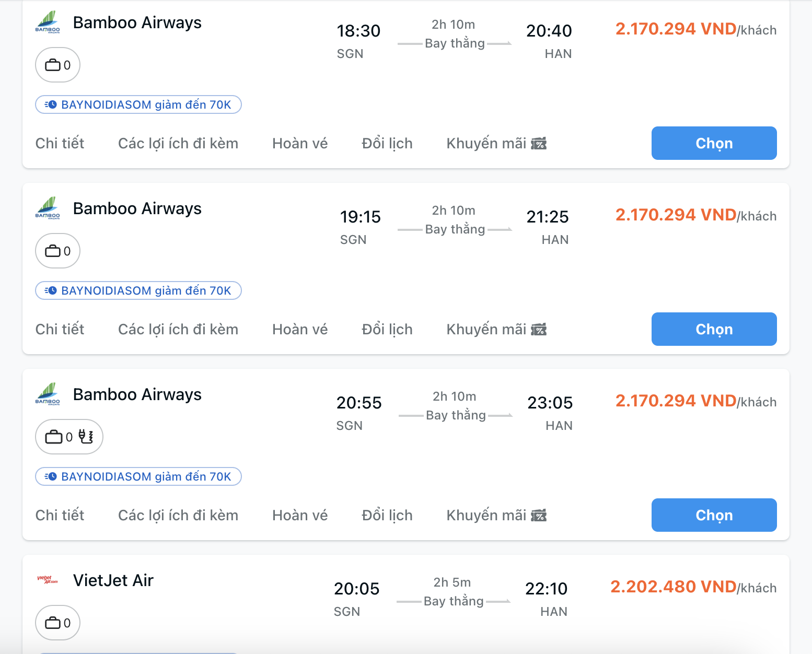Screen dimensions: 812x654
Task: Click VietJet Air logo icon
Action: coord(48,580)
